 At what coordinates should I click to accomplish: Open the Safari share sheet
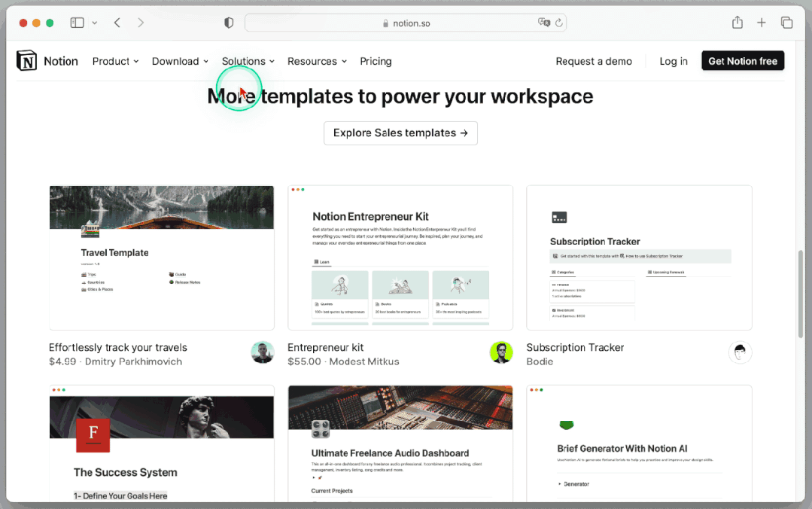[x=737, y=23]
